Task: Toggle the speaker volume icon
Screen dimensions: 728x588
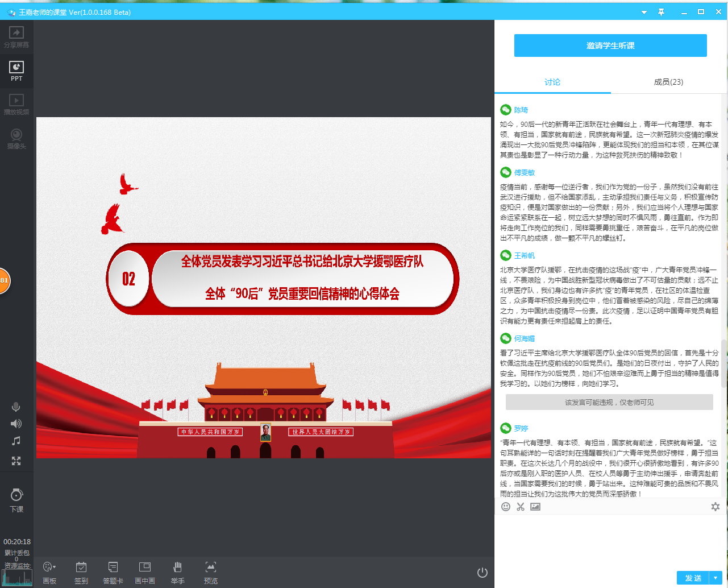Action: pyautogui.click(x=16, y=424)
